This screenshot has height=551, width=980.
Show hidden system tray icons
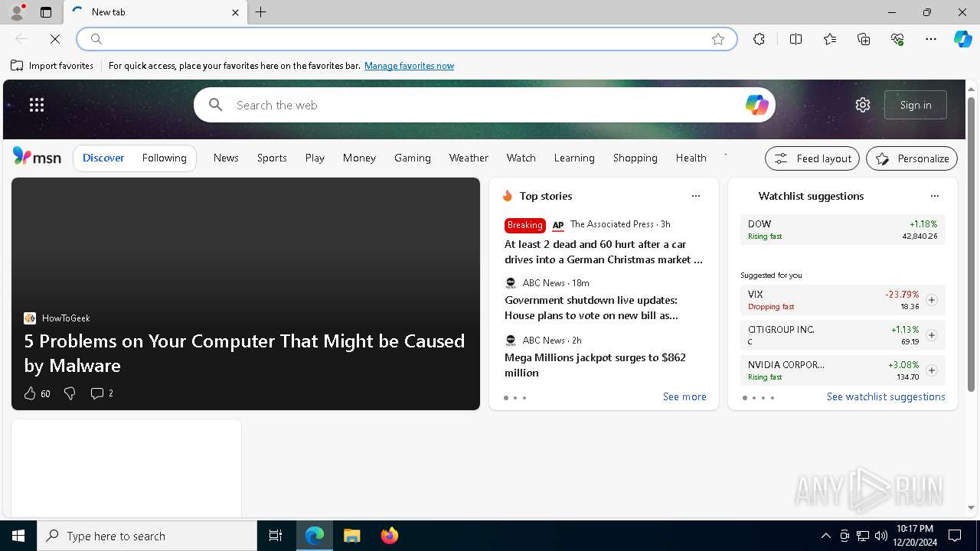tap(825, 536)
